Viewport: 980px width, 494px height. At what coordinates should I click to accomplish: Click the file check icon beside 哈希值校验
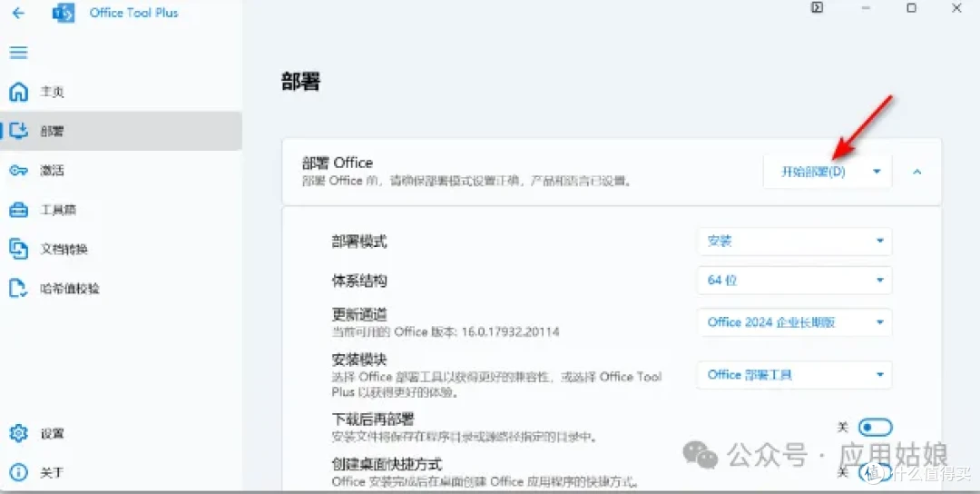[19, 288]
